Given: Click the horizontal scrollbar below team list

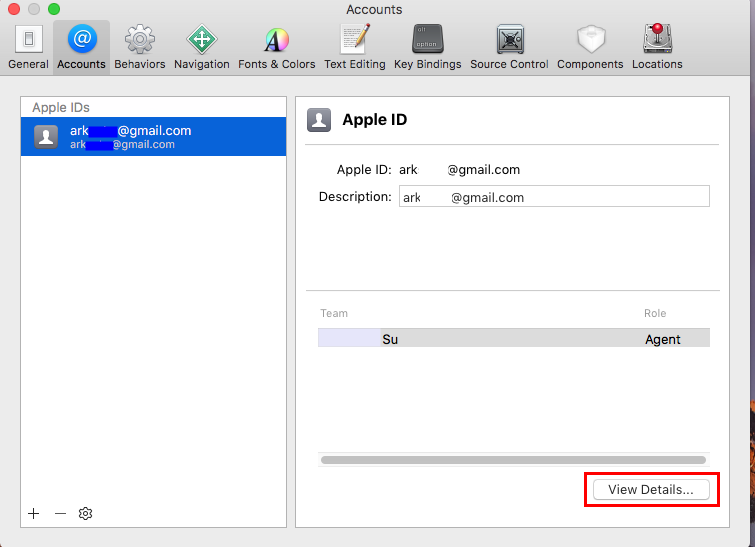Looking at the screenshot, I should [x=513, y=460].
